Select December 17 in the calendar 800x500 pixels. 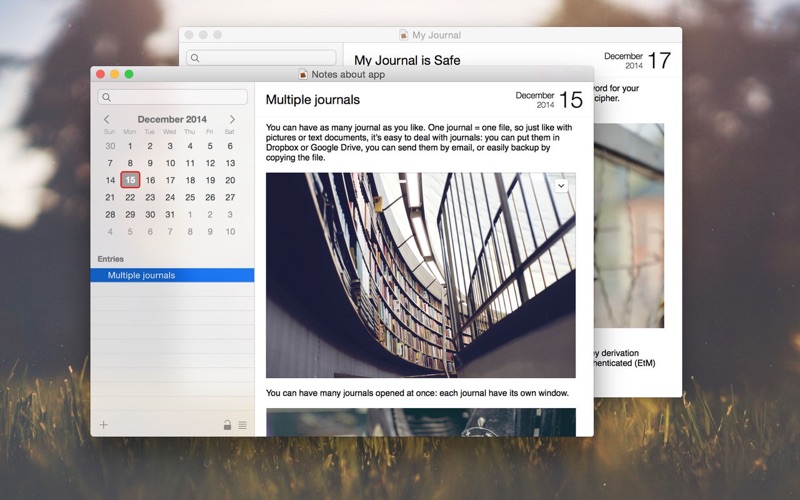(170, 180)
